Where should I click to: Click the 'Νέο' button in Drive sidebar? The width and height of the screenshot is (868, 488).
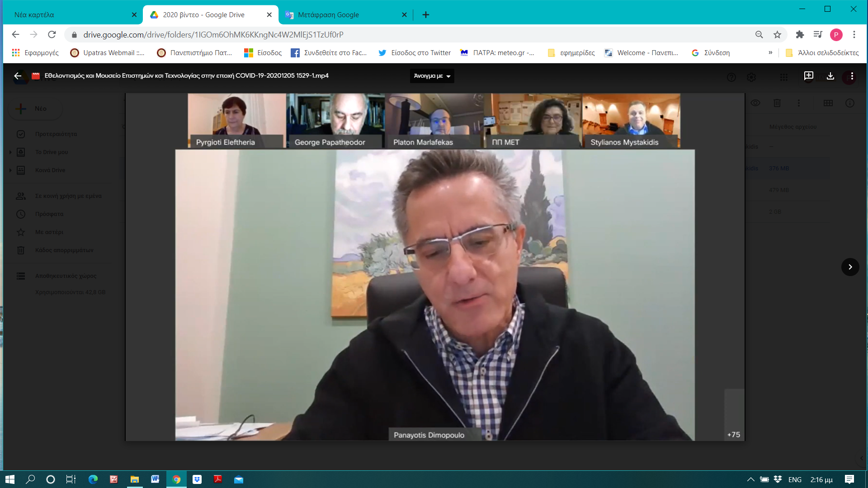click(35, 108)
